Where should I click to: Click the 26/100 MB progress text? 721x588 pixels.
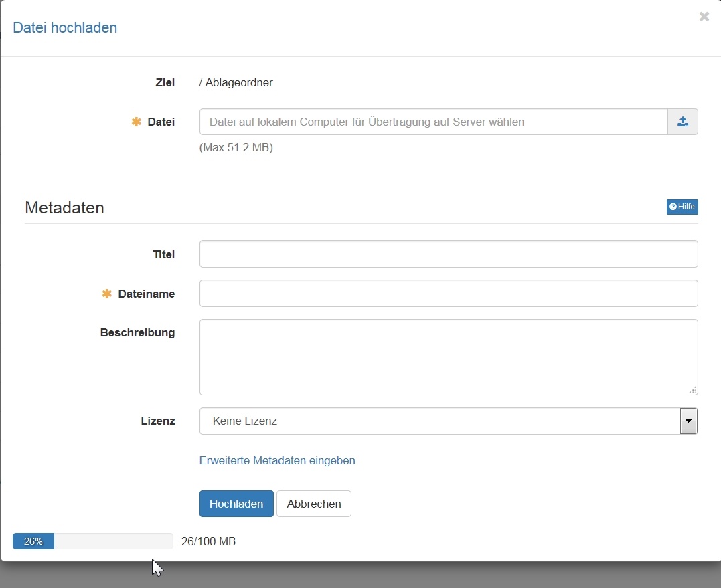(x=208, y=541)
